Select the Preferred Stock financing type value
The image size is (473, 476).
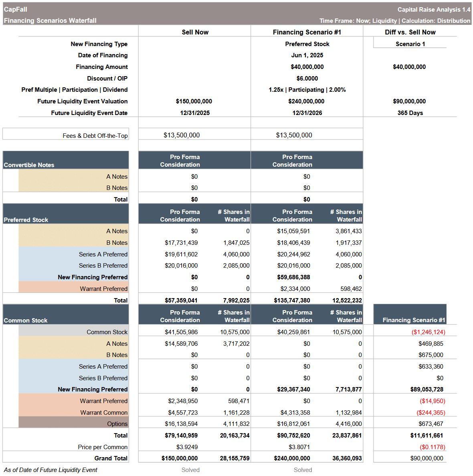click(307, 44)
